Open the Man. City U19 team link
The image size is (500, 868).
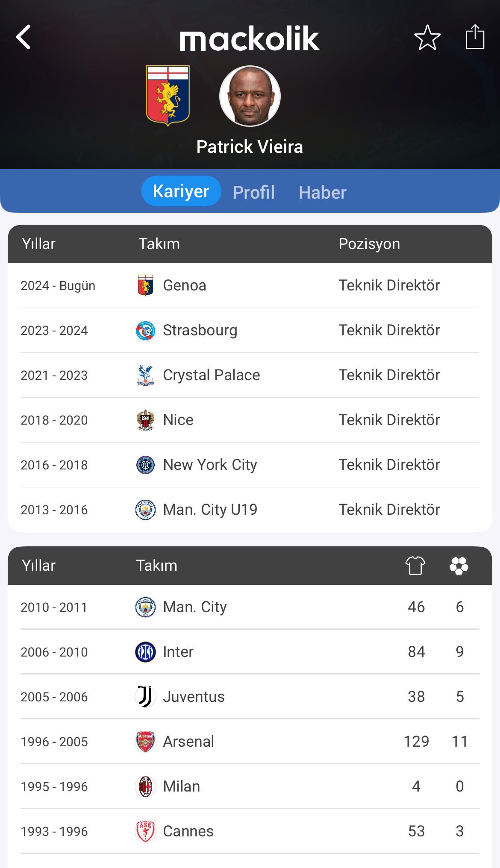(x=210, y=510)
